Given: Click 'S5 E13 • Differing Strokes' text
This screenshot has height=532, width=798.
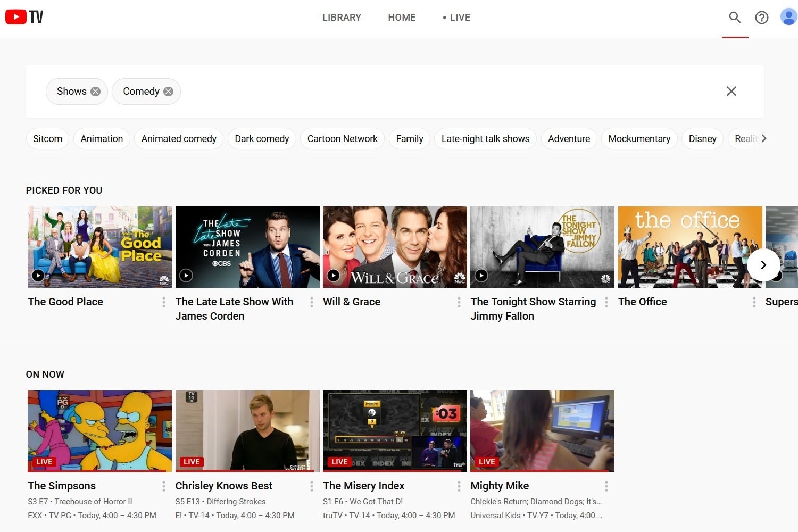Looking at the screenshot, I should (220, 502).
